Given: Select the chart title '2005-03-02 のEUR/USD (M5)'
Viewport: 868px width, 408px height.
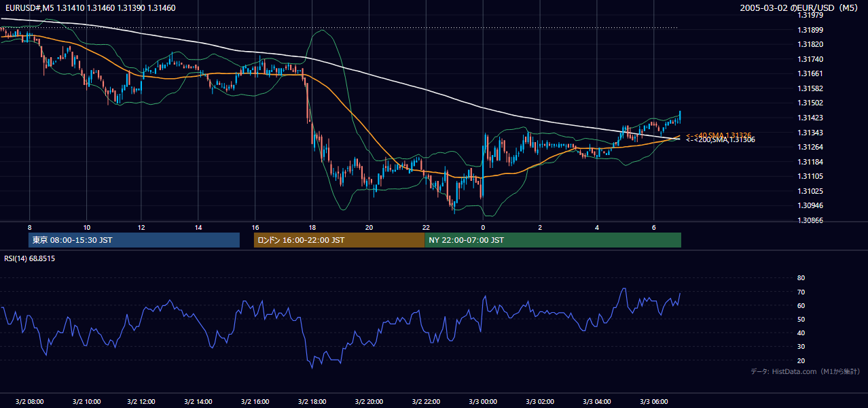Looking at the screenshot, I should pyautogui.click(x=799, y=8).
